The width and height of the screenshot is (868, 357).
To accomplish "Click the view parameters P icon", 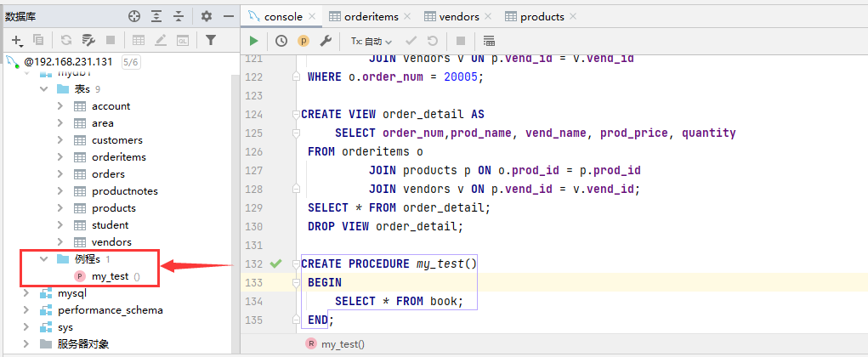I will tap(303, 41).
